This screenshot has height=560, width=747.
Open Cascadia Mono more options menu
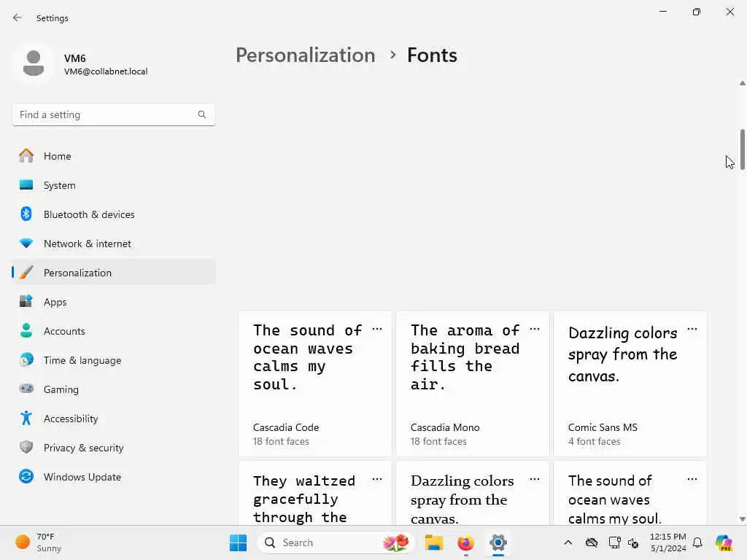point(535,329)
